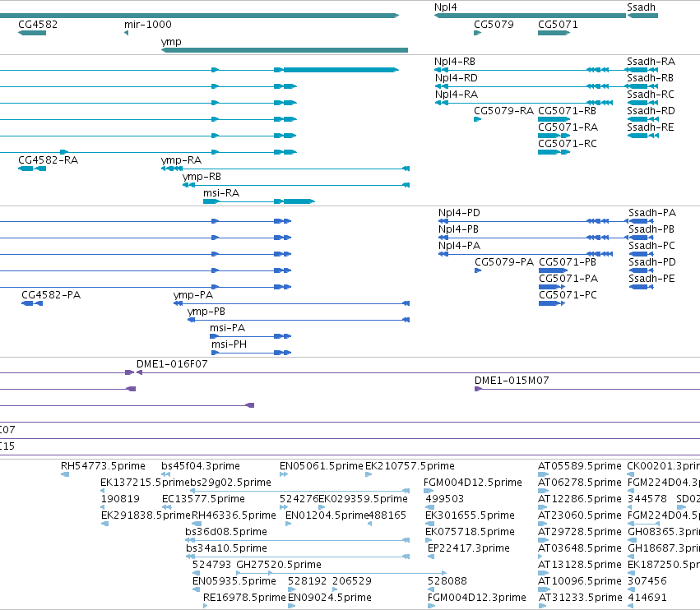The image size is (700, 610).
Task: Select the CG5071 gene label
Action: [558, 24]
